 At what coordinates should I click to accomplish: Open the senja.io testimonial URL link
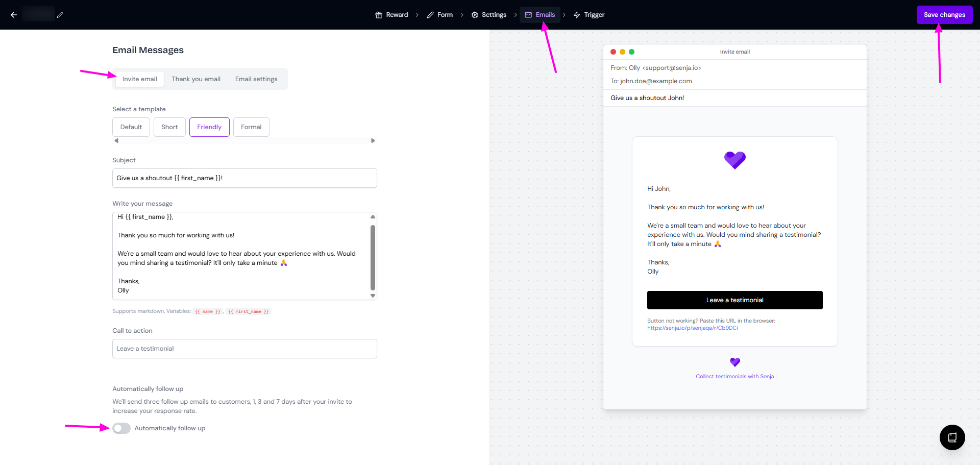(x=692, y=328)
